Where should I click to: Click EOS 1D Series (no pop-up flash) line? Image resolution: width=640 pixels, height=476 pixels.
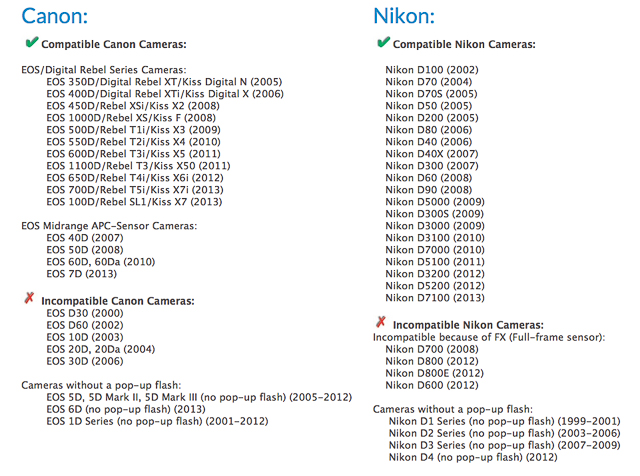157,421
